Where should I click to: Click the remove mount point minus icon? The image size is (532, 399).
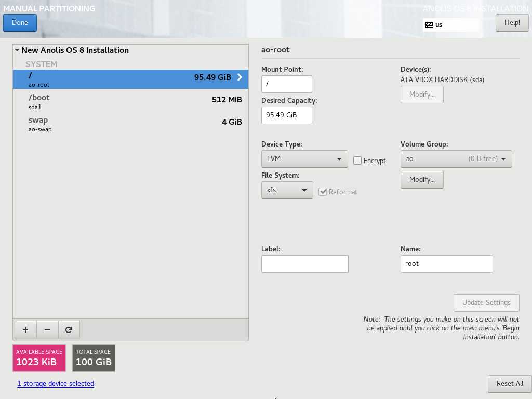(x=47, y=330)
